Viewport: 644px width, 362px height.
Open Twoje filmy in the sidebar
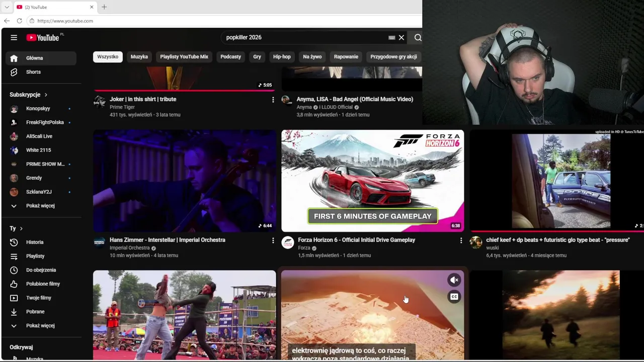(41, 298)
